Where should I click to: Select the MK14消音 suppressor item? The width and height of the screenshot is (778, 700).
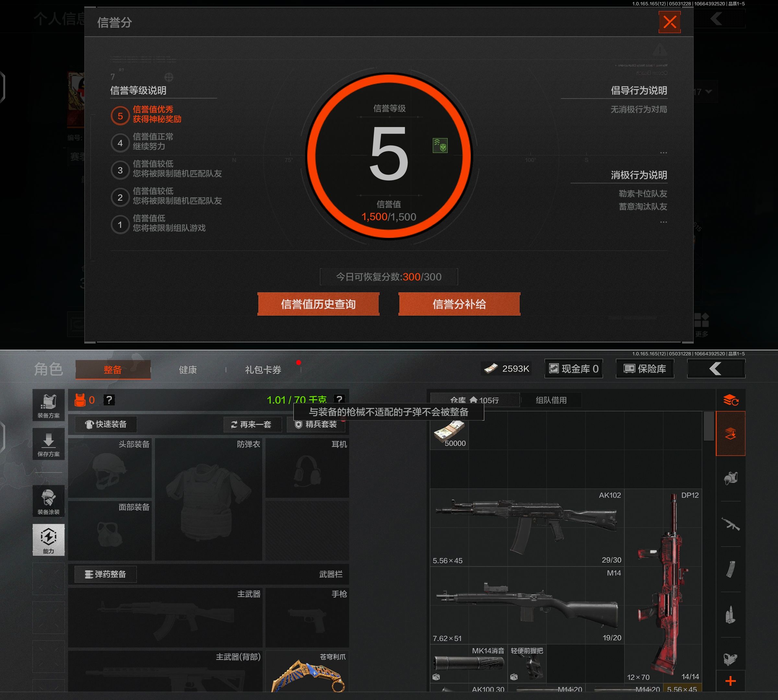coord(469,663)
